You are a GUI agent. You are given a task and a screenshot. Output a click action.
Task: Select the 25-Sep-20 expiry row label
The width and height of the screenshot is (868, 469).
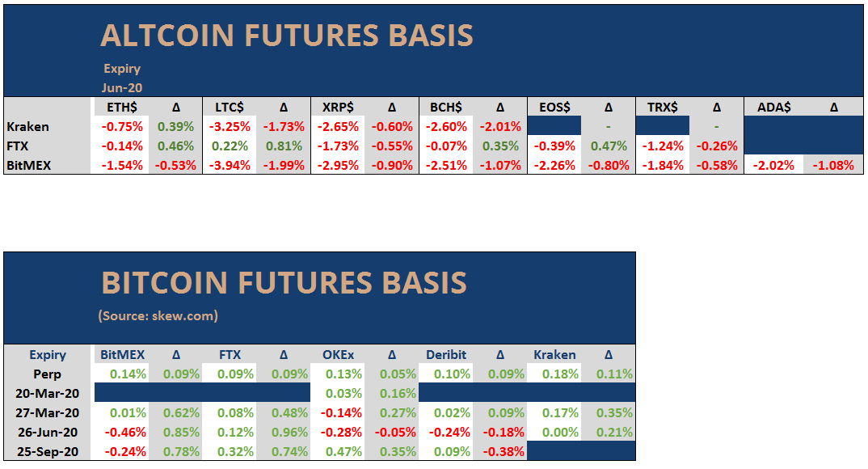[x=48, y=451]
